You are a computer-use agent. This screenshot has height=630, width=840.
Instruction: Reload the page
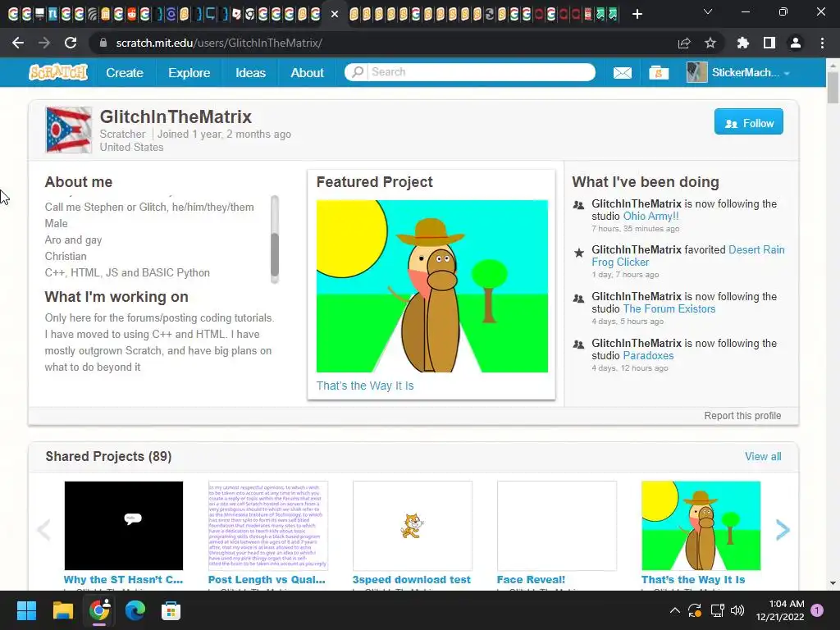pyautogui.click(x=71, y=43)
